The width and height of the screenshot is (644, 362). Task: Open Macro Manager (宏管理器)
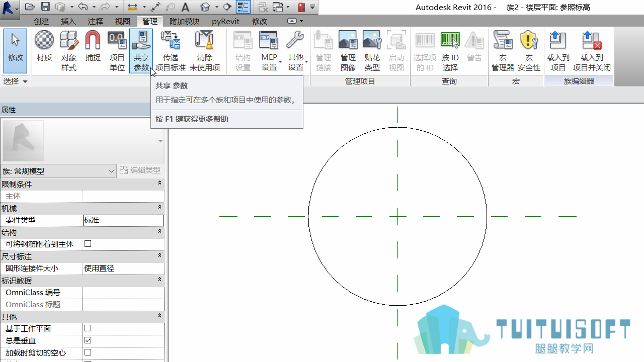503,51
